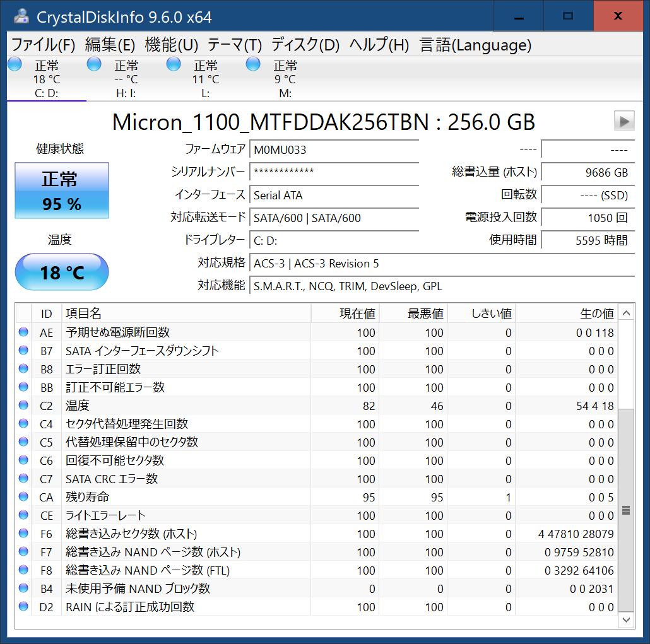The height and width of the screenshot is (644, 650).
Task: Click status dot of F6 host sectors written row
Action: (x=23, y=533)
